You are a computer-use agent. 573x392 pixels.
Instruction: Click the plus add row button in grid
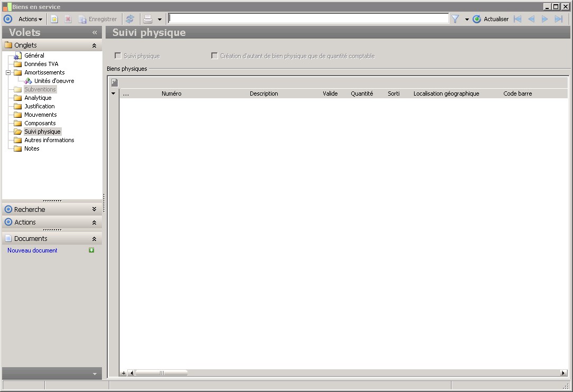tap(124, 373)
